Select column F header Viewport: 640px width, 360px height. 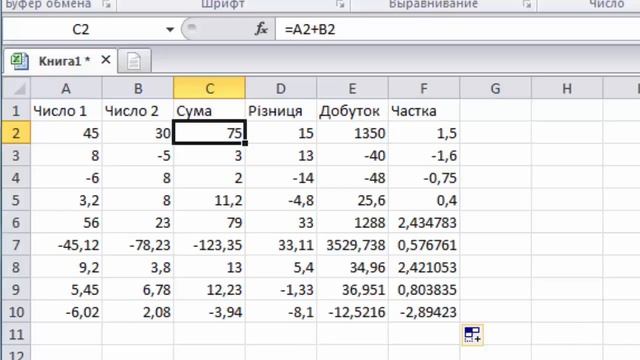424,88
